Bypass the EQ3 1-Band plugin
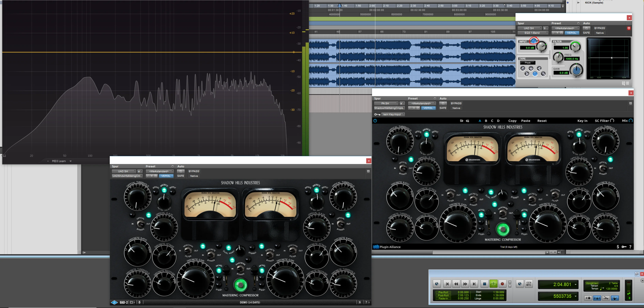The width and height of the screenshot is (644, 308). coord(600,28)
